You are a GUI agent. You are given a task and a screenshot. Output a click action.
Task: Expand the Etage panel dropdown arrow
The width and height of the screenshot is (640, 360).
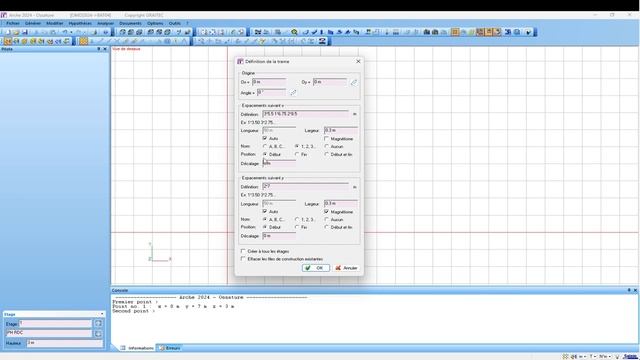[102, 314]
